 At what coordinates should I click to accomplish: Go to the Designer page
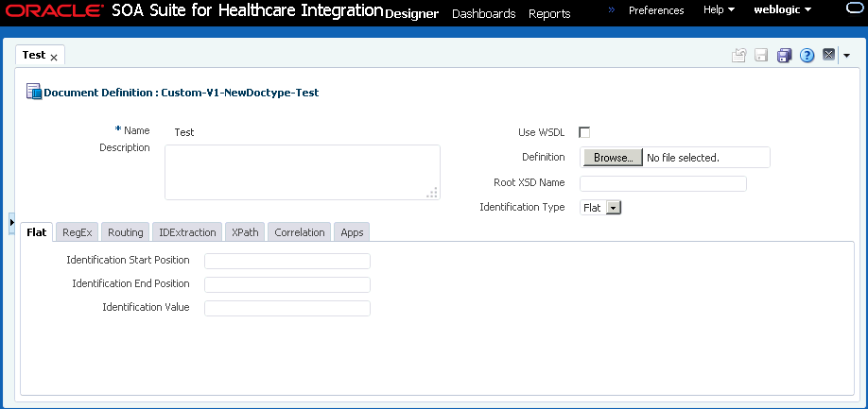[411, 14]
